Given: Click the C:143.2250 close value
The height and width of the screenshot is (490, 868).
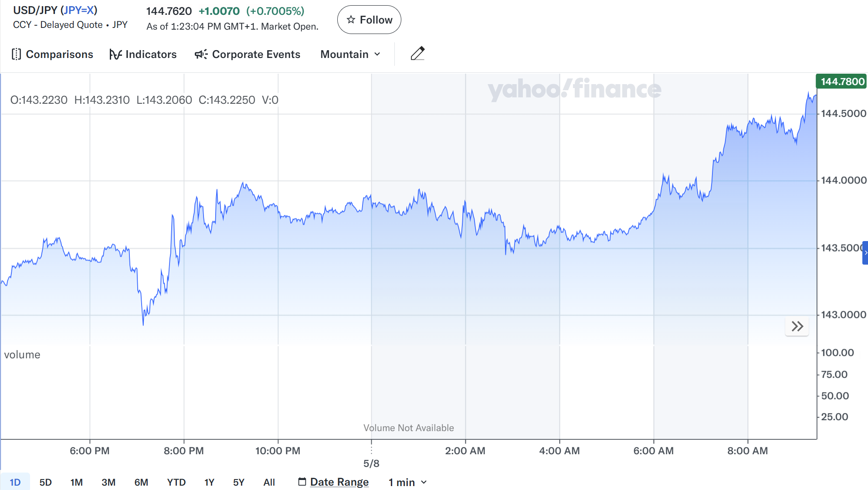Looking at the screenshot, I should (x=227, y=100).
